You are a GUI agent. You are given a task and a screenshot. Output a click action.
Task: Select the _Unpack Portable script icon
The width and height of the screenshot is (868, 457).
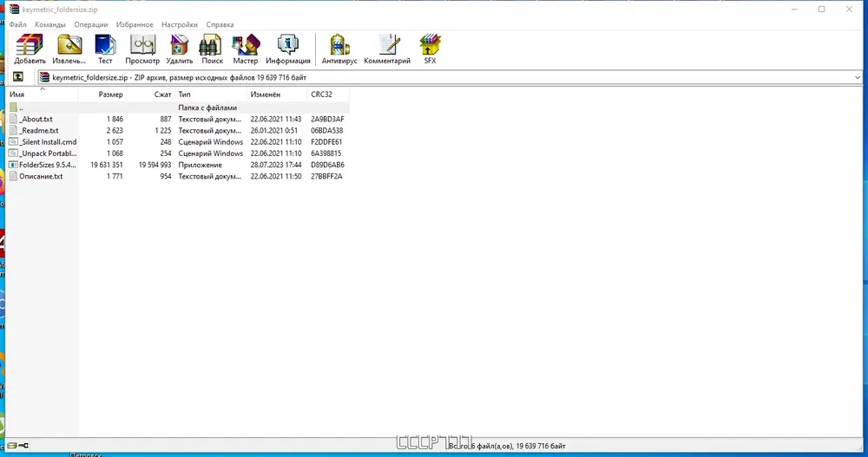[x=13, y=153]
